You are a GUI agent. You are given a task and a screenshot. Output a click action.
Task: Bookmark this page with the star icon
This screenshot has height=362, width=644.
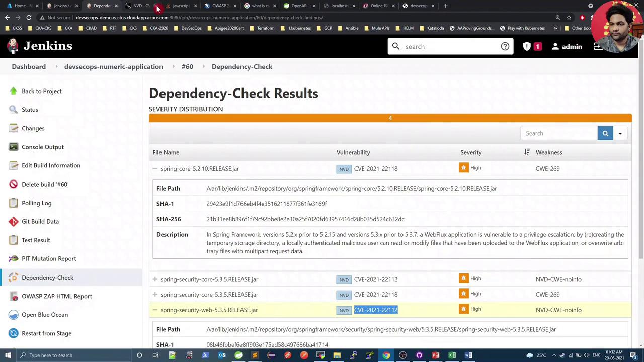[x=569, y=18]
